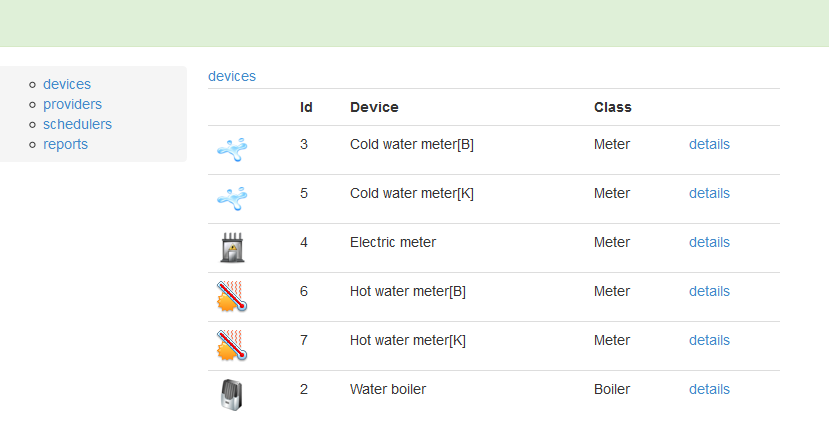830x441 pixels.
Task: Click the devices breadcrumb above the table
Action: pos(232,76)
